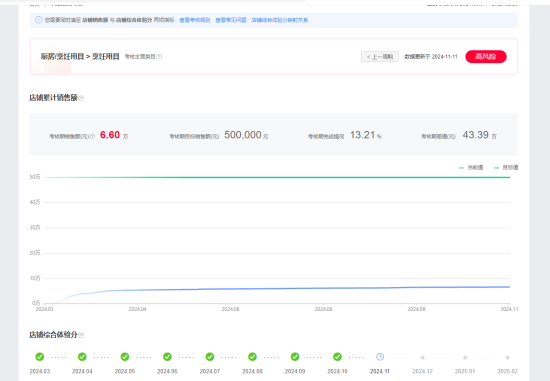Viewport: 550px width, 381px height.
Task: Click the green check icon for 2024.03
Action: coord(40,357)
